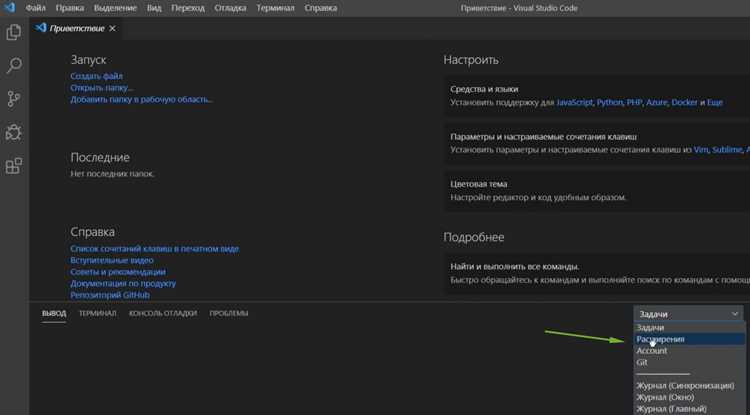
Task: Open the Документация по продукту link
Action: click(x=123, y=284)
